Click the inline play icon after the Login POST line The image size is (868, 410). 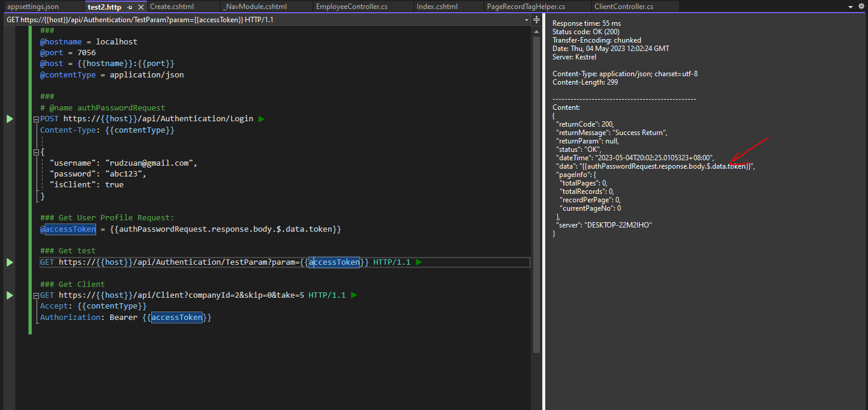click(x=261, y=118)
